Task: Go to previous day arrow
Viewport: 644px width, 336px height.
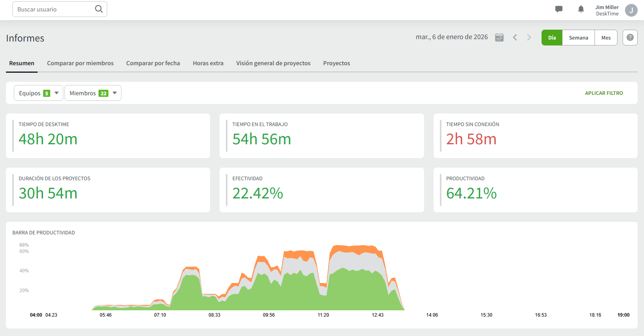Action: tap(515, 38)
